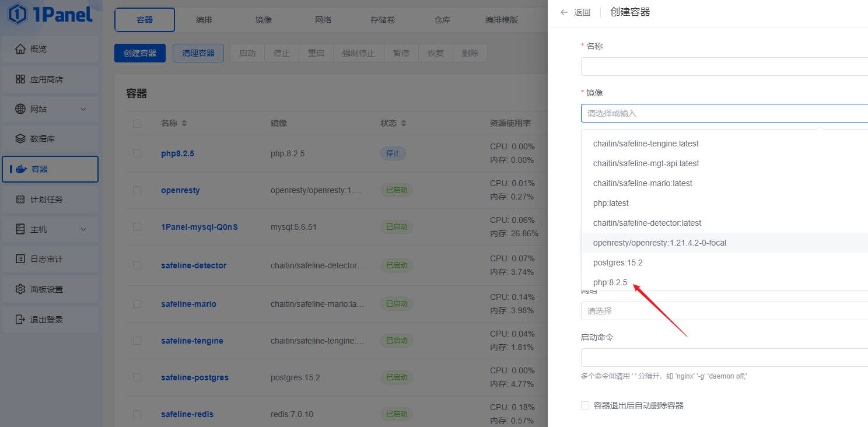
Task: Open the 1Panel-mysql-Q0nS container link
Action: (199, 227)
